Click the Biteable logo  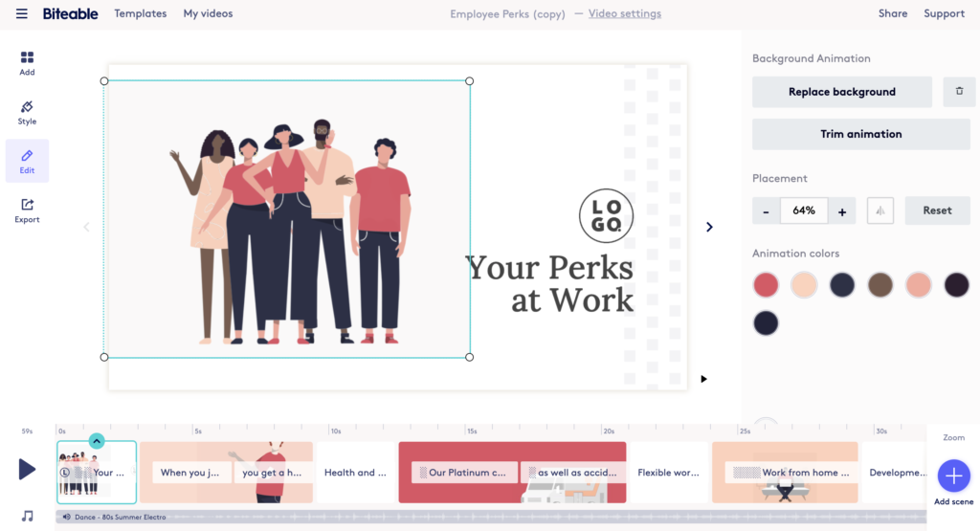point(70,13)
